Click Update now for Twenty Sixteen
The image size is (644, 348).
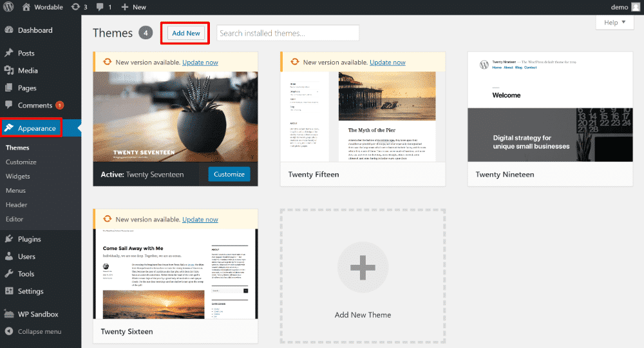pos(200,219)
